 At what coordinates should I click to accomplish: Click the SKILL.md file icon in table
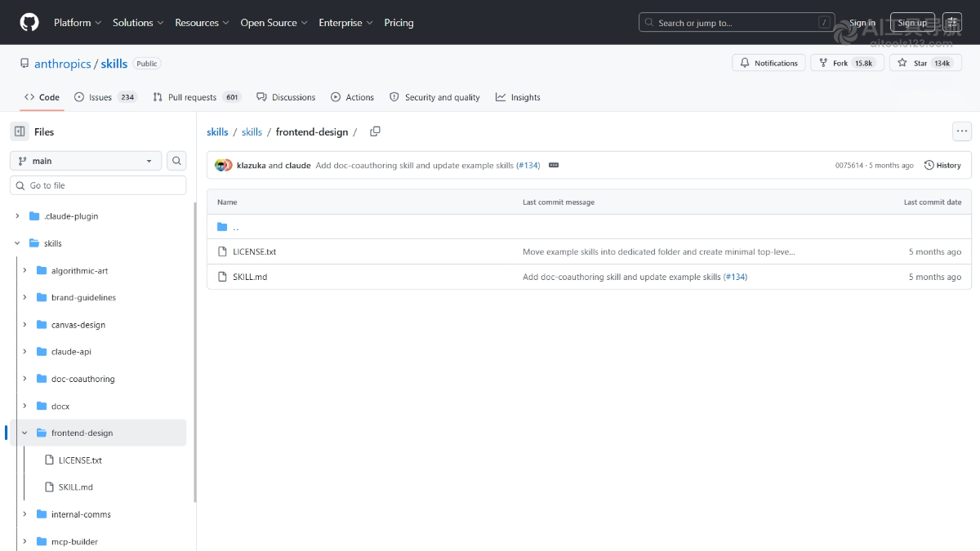[222, 277]
